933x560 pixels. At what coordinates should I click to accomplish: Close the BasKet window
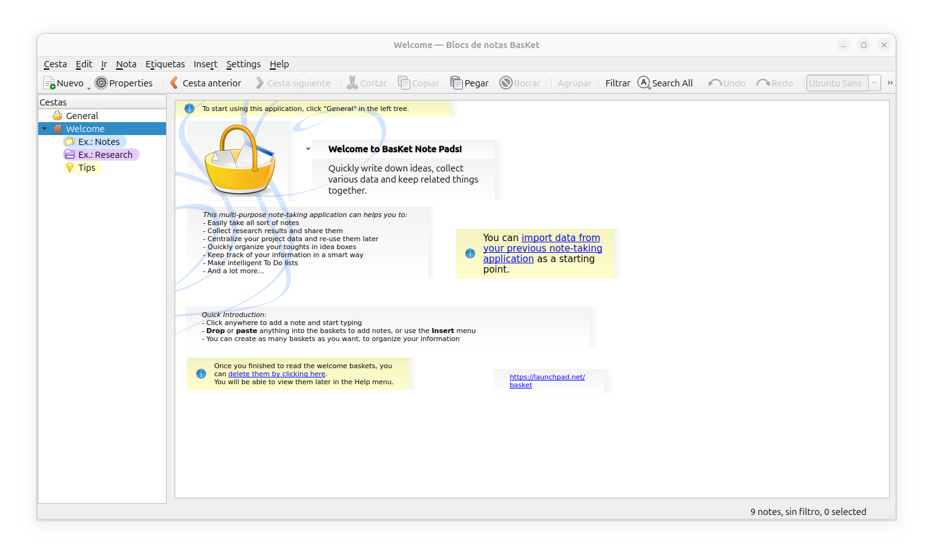click(x=884, y=45)
